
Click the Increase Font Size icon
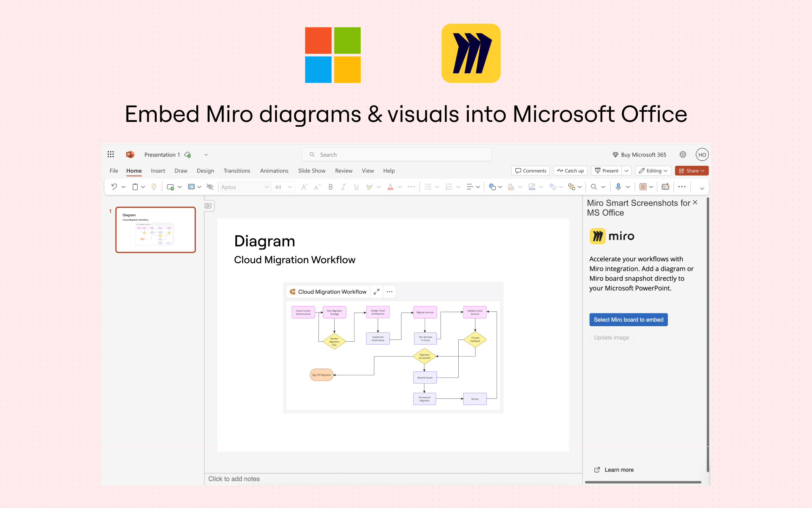click(x=304, y=187)
